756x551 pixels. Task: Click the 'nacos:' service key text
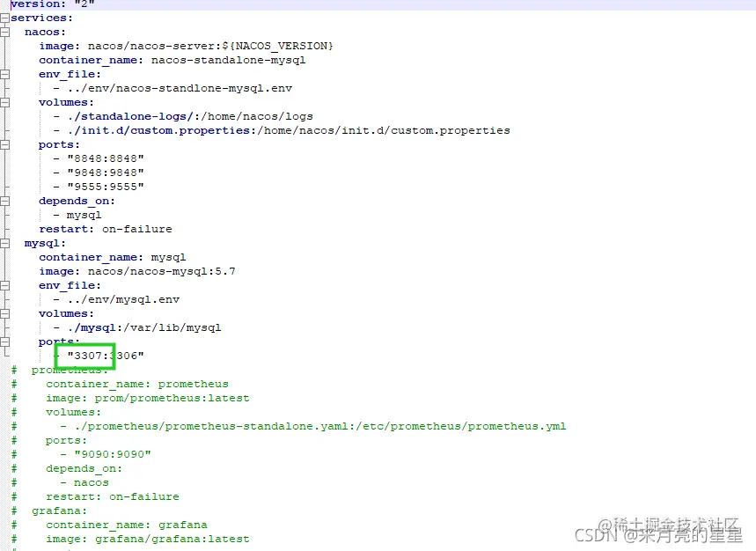[45, 32]
